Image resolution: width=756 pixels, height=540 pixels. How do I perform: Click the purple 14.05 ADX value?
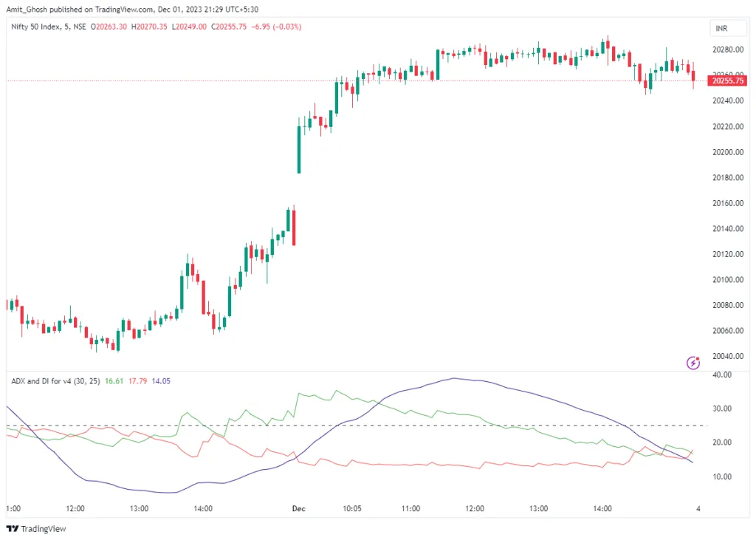(161, 381)
